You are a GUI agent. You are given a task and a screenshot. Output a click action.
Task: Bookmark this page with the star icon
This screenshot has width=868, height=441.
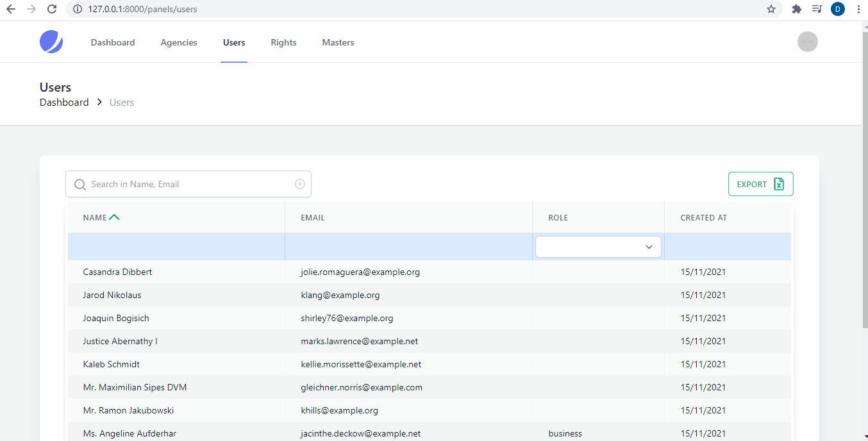pos(771,9)
